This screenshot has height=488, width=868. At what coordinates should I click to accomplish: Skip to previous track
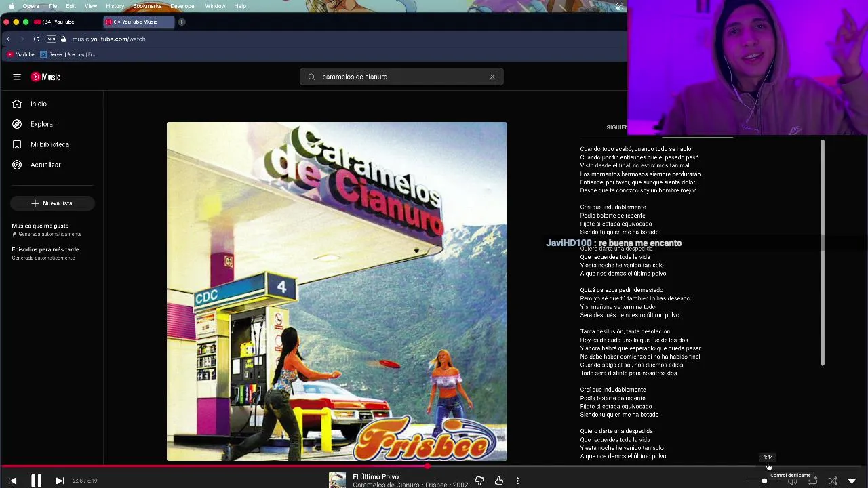point(12,481)
